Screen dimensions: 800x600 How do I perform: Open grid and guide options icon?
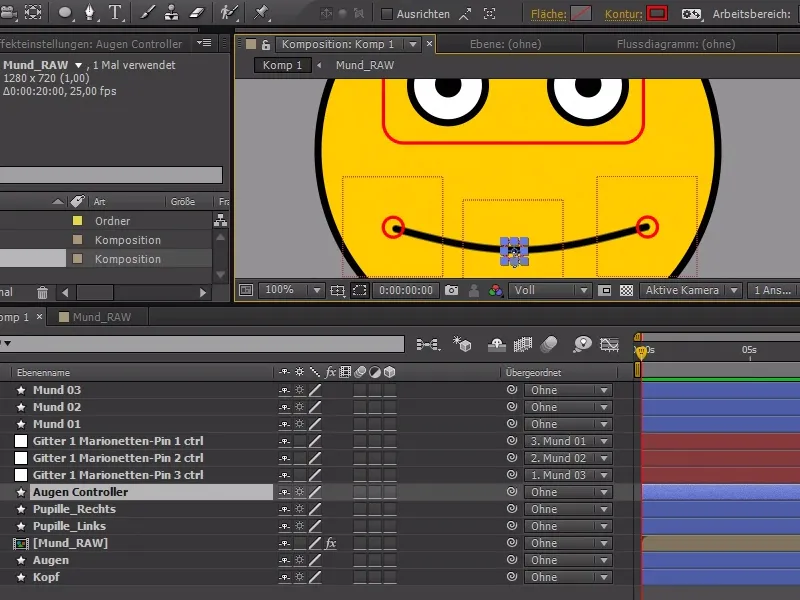(337, 290)
